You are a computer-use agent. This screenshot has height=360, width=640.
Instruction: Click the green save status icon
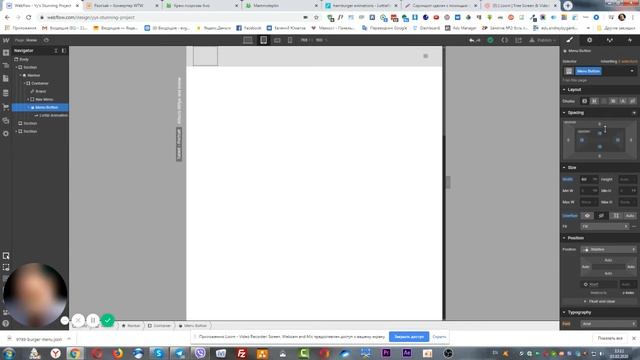pos(490,40)
